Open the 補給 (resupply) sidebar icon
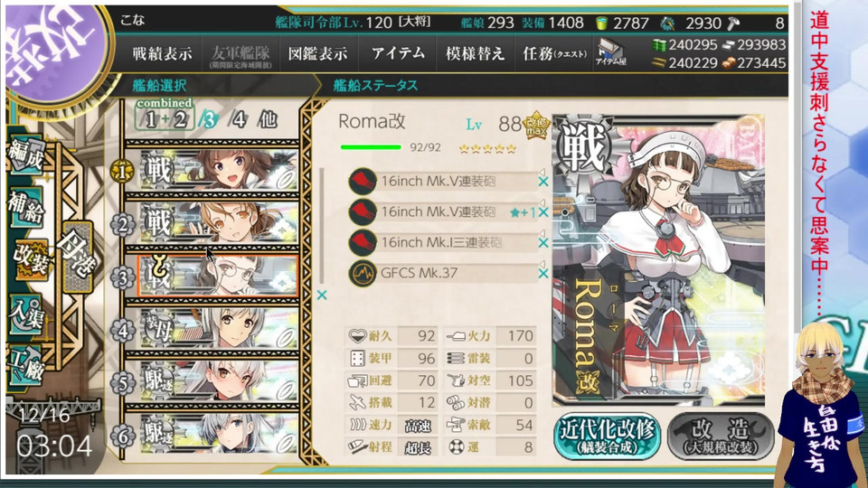This screenshot has height=488, width=868. pos(25,208)
